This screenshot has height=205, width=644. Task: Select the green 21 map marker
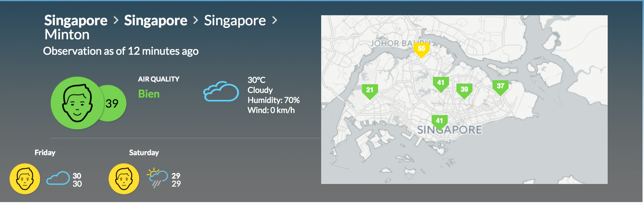[x=370, y=92]
